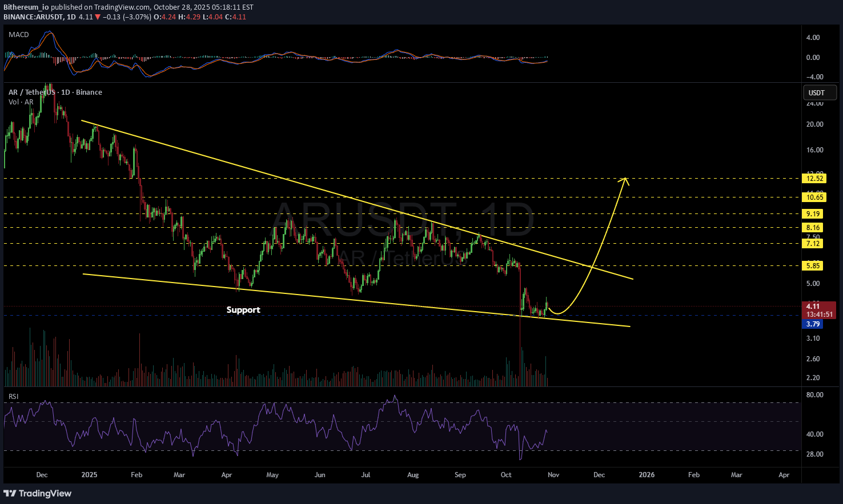The image size is (843, 504).
Task: Click the 80.00 level on RSI scale
Action: click(x=814, y=395)
